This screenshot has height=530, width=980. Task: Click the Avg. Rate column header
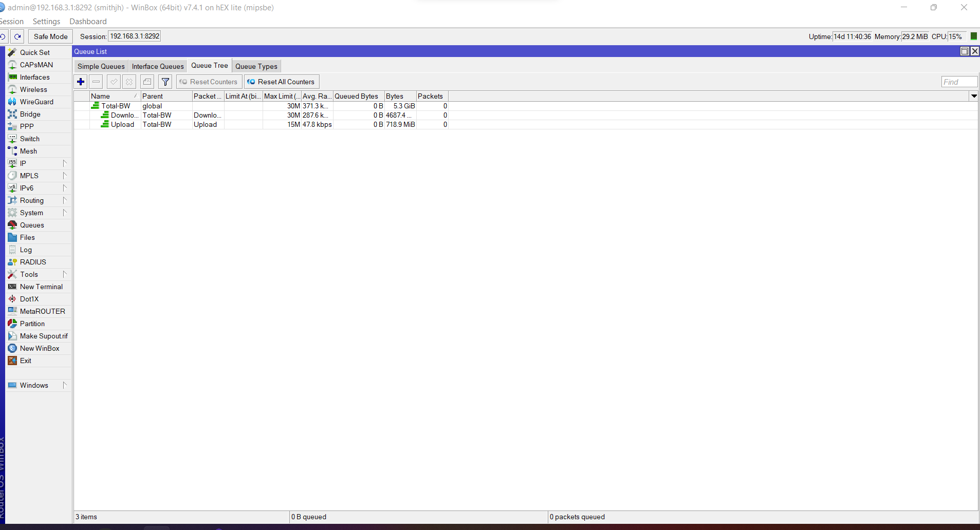317,96
